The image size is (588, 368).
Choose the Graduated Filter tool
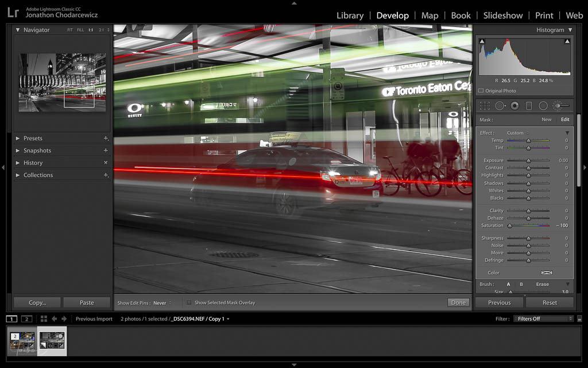point(529,106)
